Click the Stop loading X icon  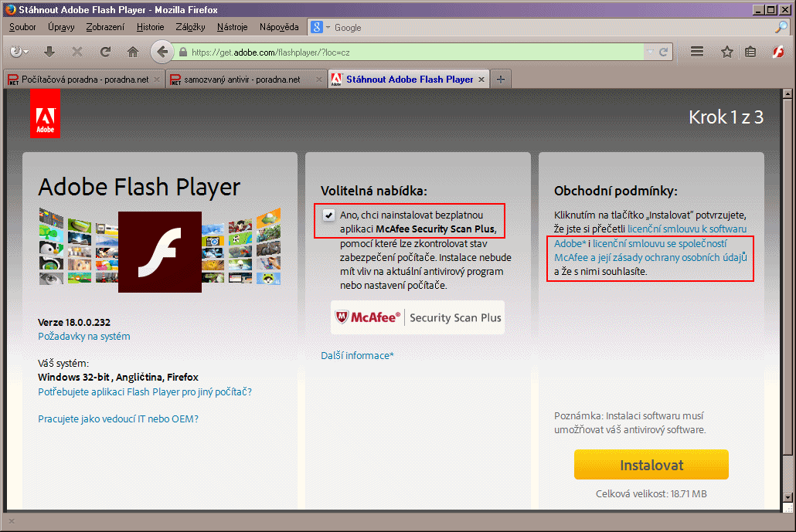[x=77, y=52]
